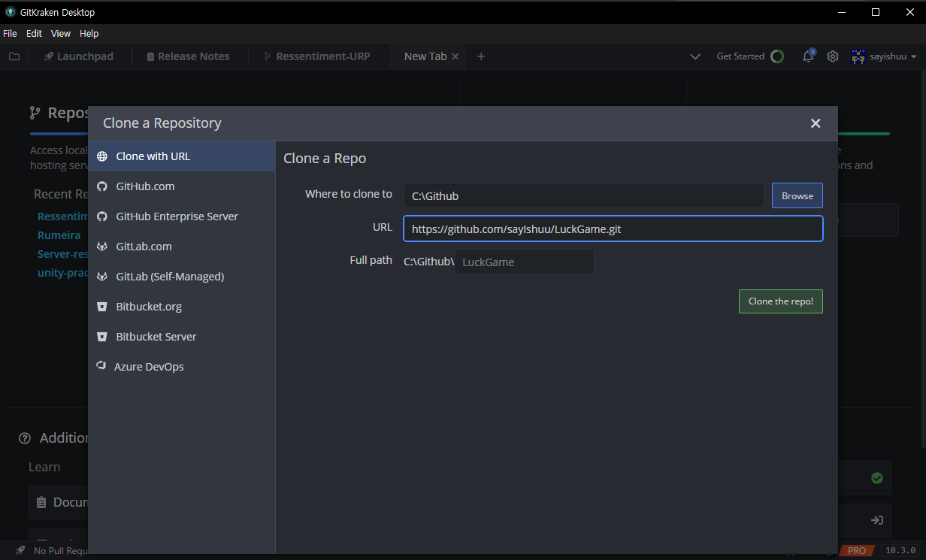Viewport: 926px width, 560px height.
Task: Close the Clone a Repository dialog
Action: click(816, 123)
